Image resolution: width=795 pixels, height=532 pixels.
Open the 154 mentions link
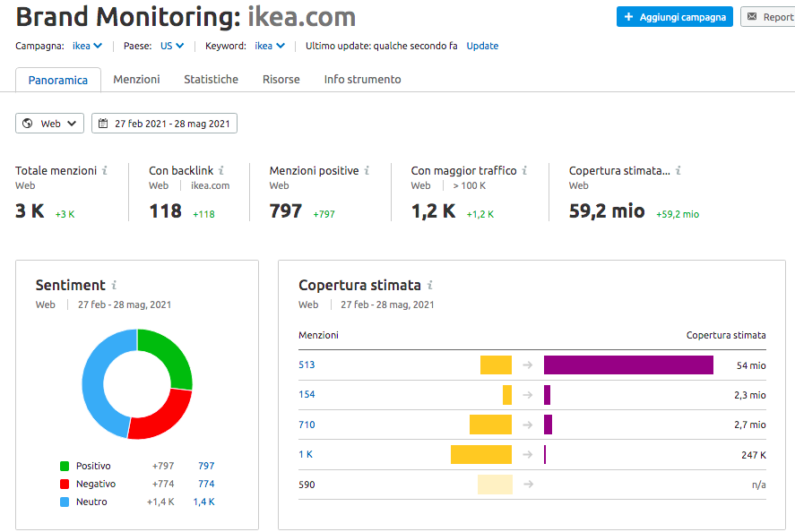pyautogui.click(x=307, y=395)
